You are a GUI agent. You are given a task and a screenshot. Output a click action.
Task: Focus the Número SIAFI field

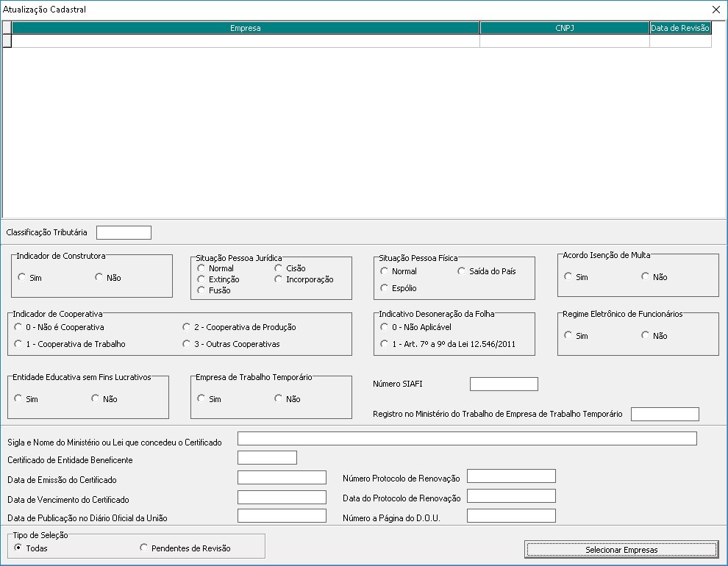[x=504, y=384]
